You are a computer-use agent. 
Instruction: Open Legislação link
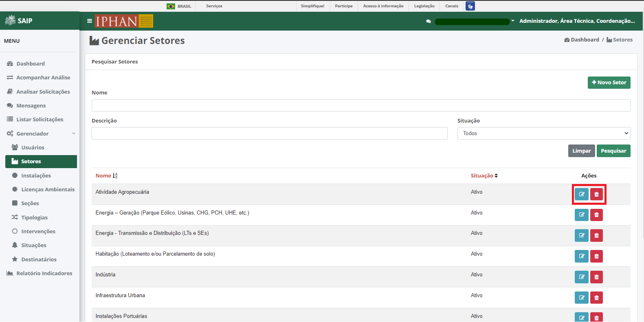424,6
